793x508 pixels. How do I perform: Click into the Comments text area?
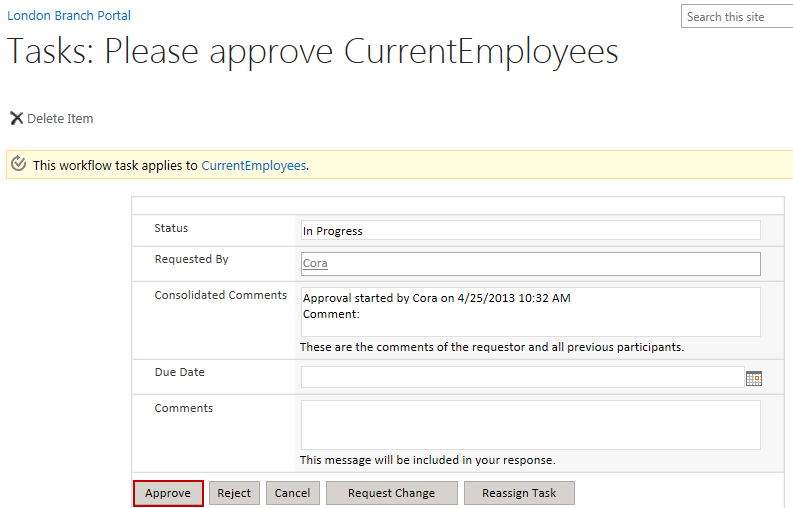(531, 425)
